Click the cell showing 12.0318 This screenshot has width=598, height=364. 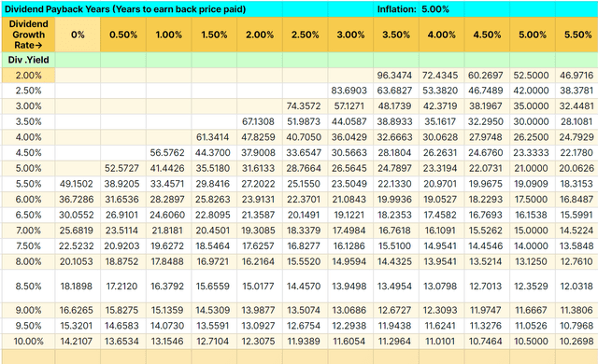(577, 286)
